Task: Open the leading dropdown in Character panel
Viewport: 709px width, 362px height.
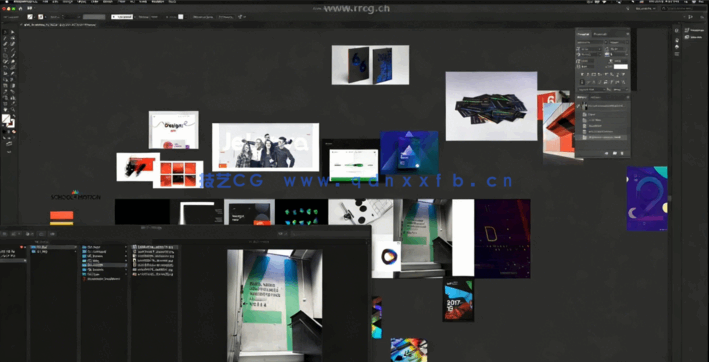Action: tap(618, 49)
